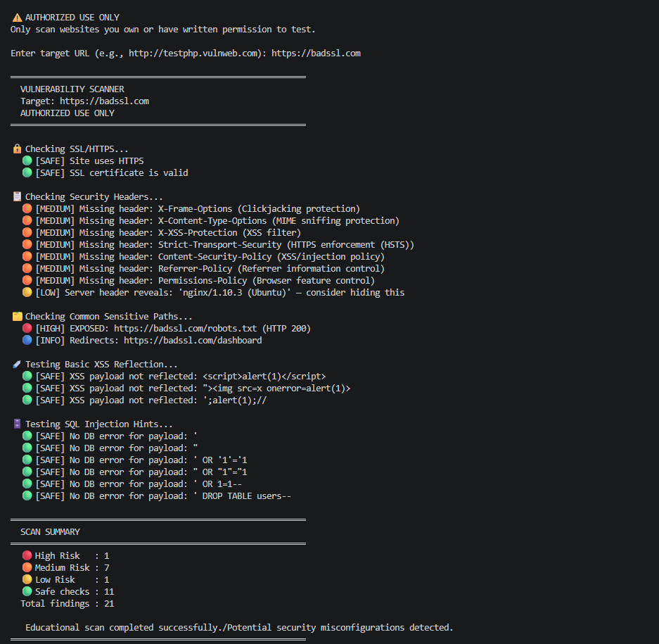
Task: Click the orange circle on the X-Content-Type-Options line
Action: click(27, 220)
